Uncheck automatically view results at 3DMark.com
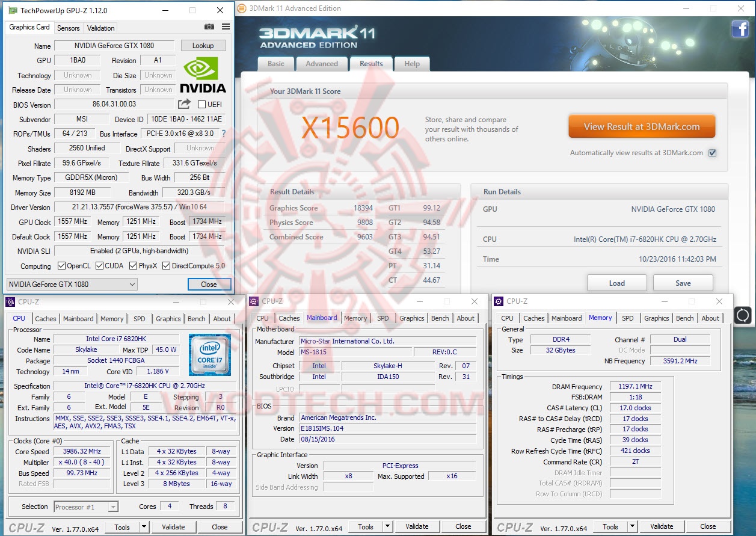 click(x=712, y=153)
